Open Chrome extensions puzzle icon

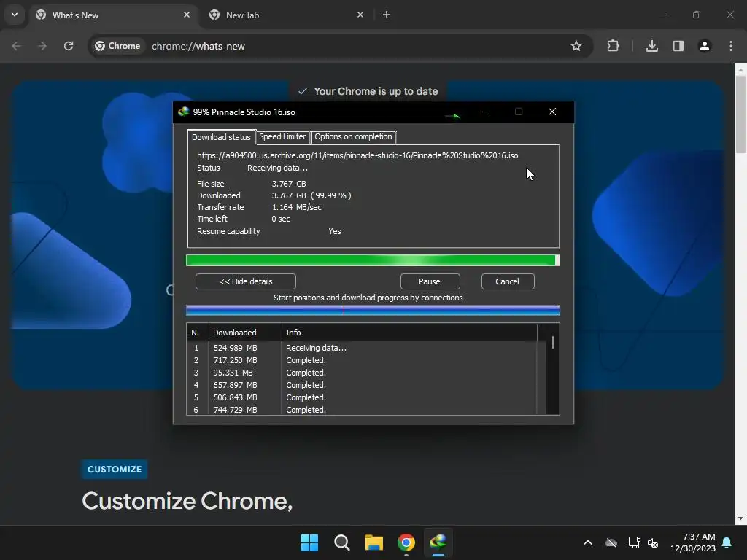tap(613, 46)
